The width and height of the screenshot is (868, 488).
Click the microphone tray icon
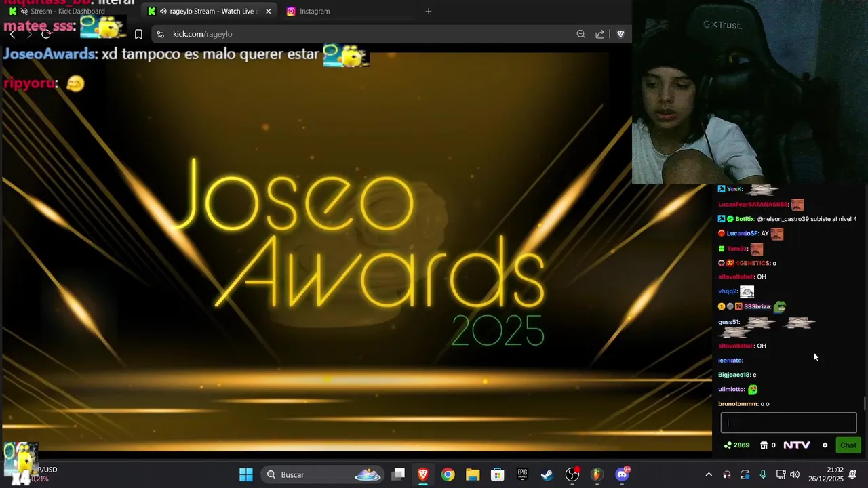(763, 474)
